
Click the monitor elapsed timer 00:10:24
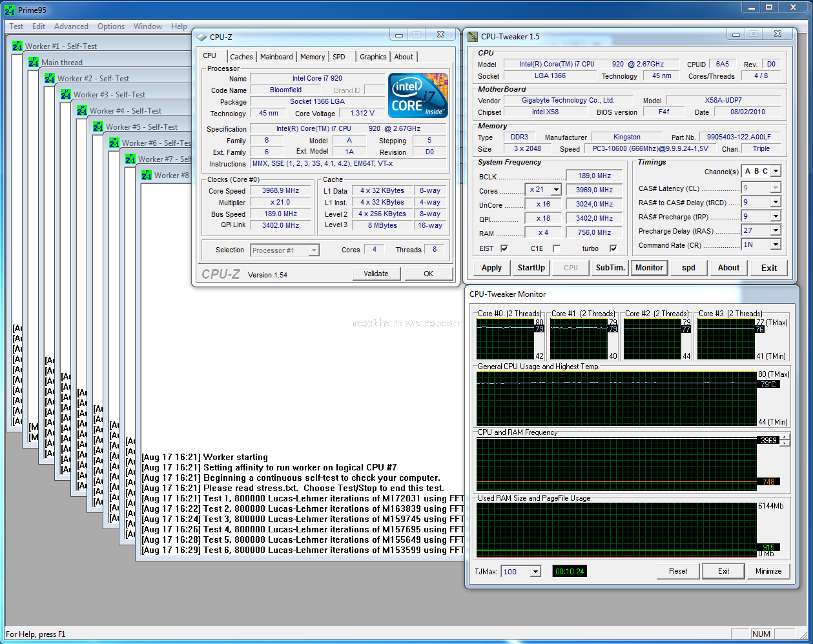coord(570,571)
